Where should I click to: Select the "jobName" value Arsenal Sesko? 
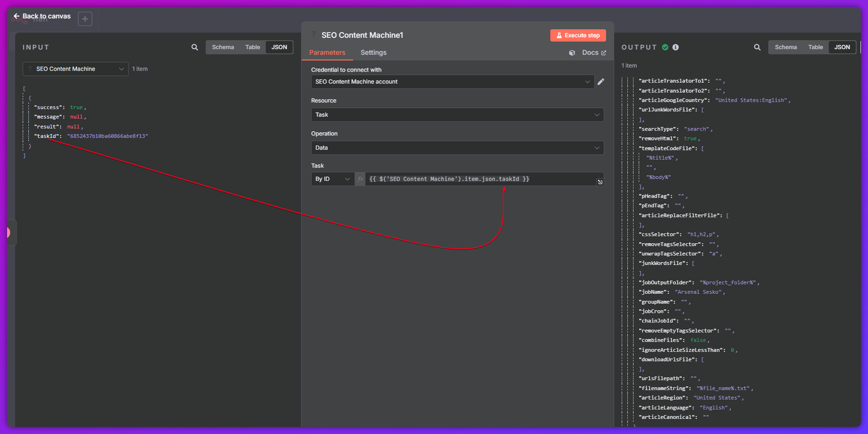coord(698,292)
